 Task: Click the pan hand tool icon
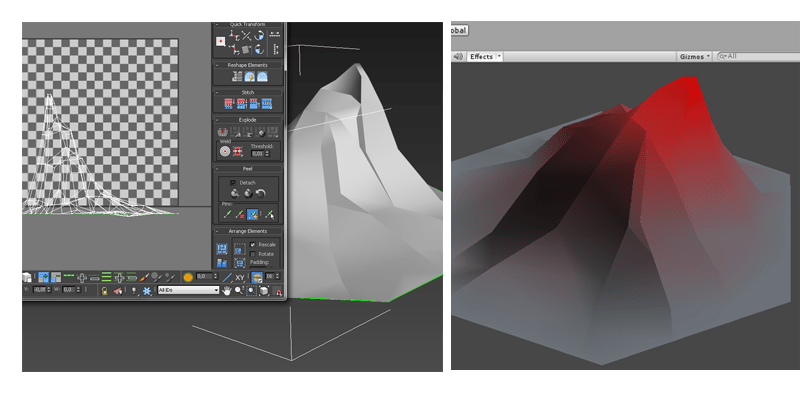[x=227, y=290]
